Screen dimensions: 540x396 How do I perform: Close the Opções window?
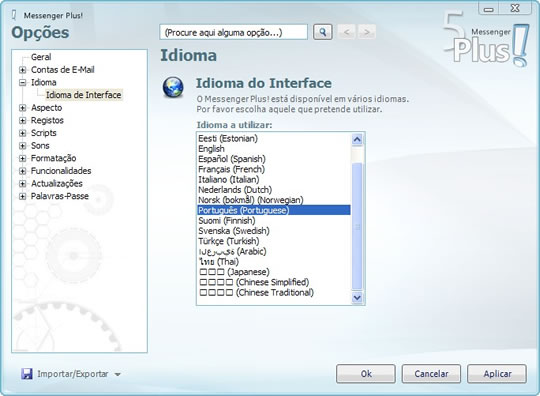515,9
